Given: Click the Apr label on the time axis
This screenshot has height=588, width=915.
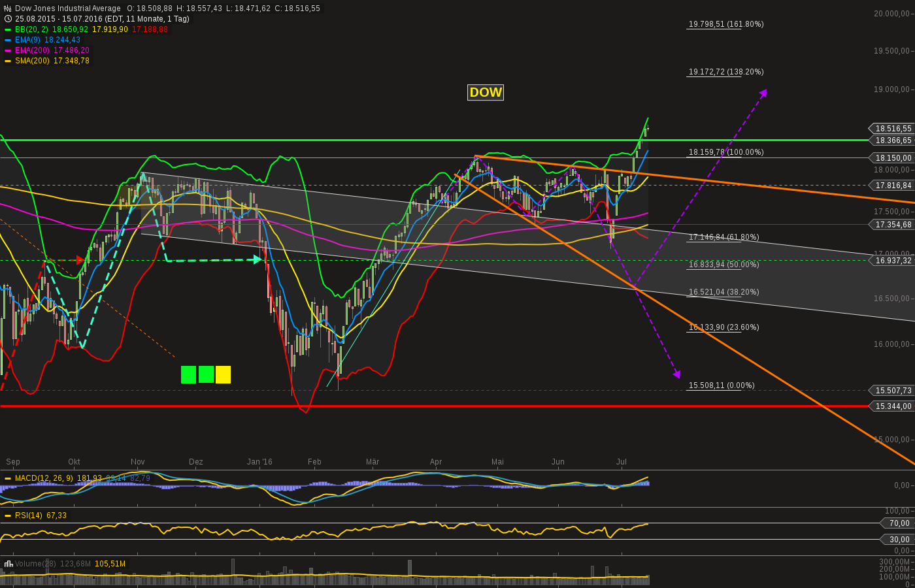Looking at the screenshot, I should 436,462.
